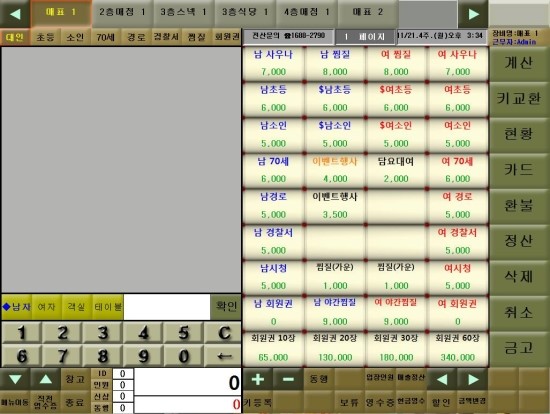Switch to the 매표 2 tab
This screenshot has height=414, width=550.
point(368,13)
